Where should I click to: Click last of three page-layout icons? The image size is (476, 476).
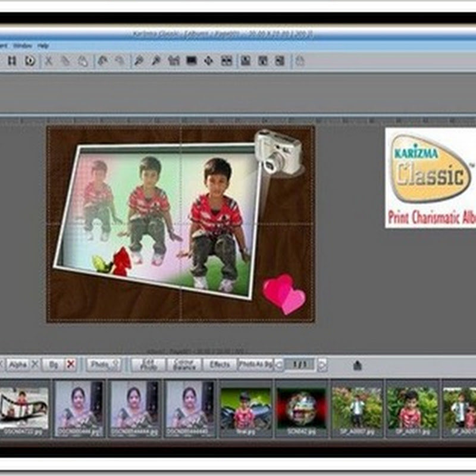pyautogui.click(x=280, y=61)
